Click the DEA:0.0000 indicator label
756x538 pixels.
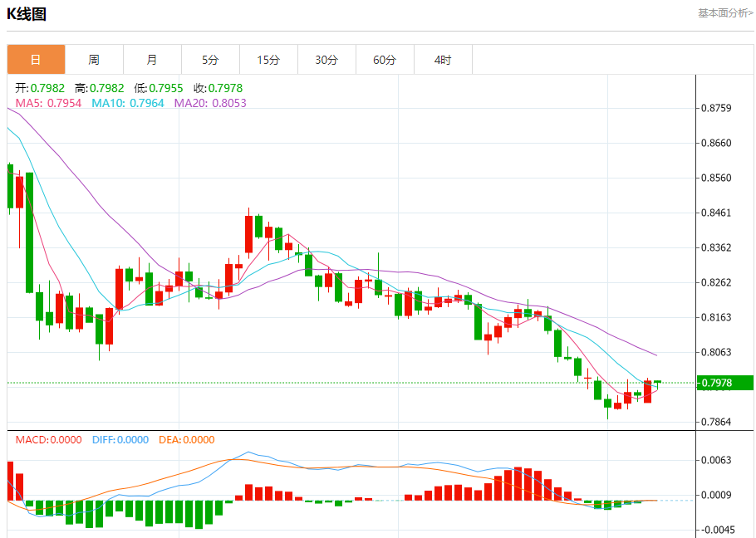187,440
